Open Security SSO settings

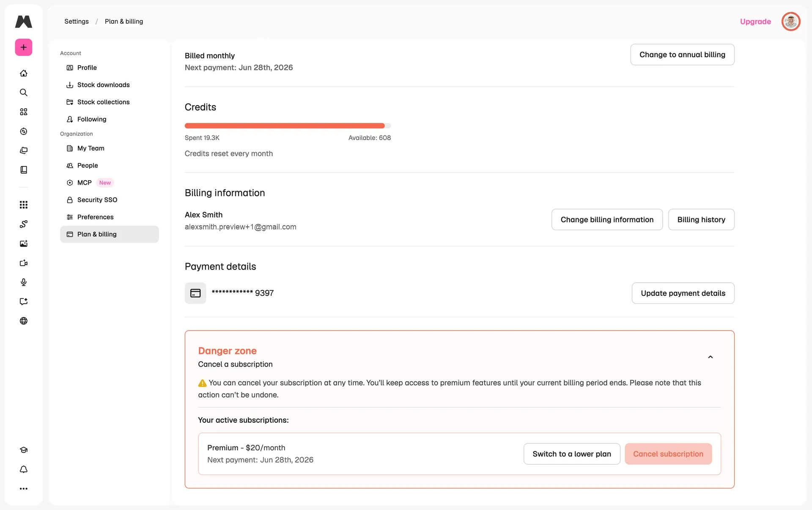[109, 200]
